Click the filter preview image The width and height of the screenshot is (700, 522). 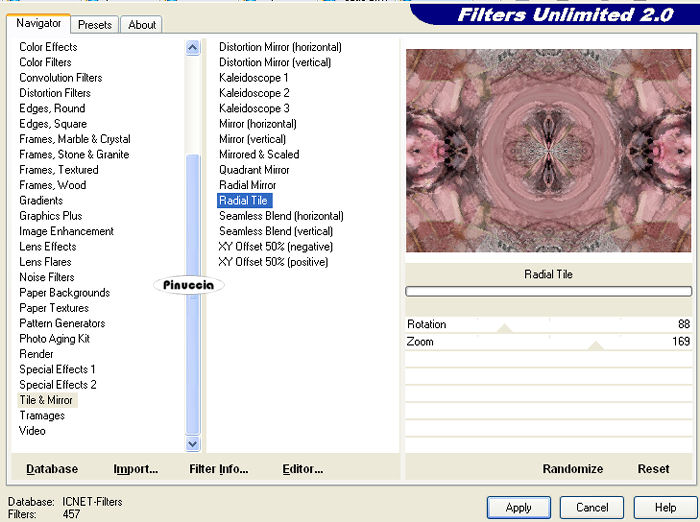click(548, 151)
